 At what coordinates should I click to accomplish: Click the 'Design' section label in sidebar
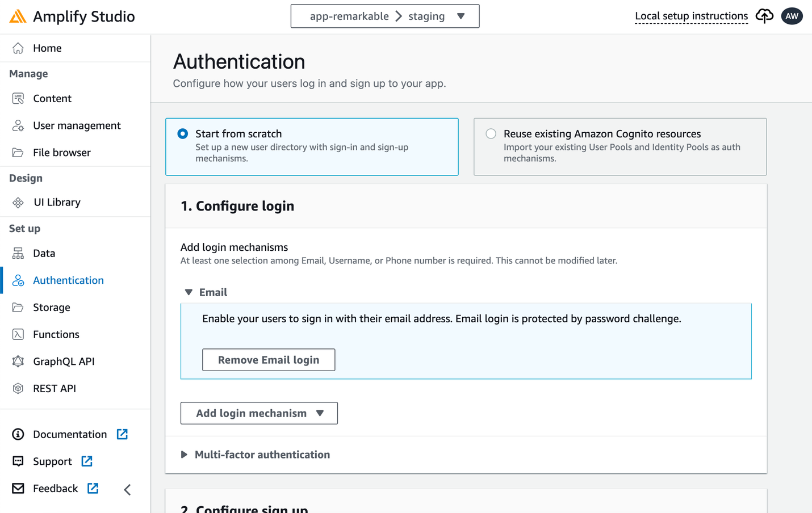point(26,178)
